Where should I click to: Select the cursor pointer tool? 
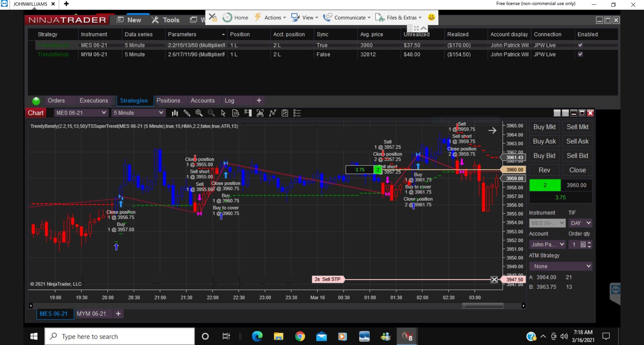point(223,113)
